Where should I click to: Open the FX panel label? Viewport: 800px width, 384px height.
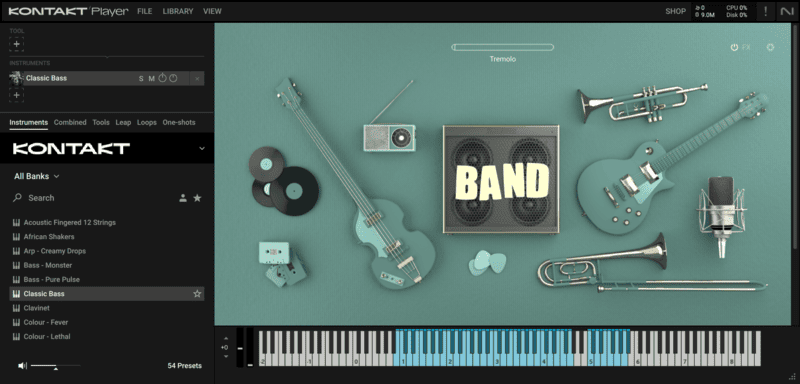(x=746, y=47)
